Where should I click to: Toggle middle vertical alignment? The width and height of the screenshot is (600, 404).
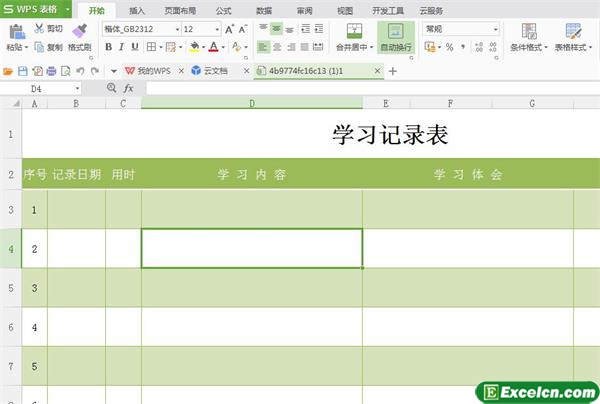point(276,29)
